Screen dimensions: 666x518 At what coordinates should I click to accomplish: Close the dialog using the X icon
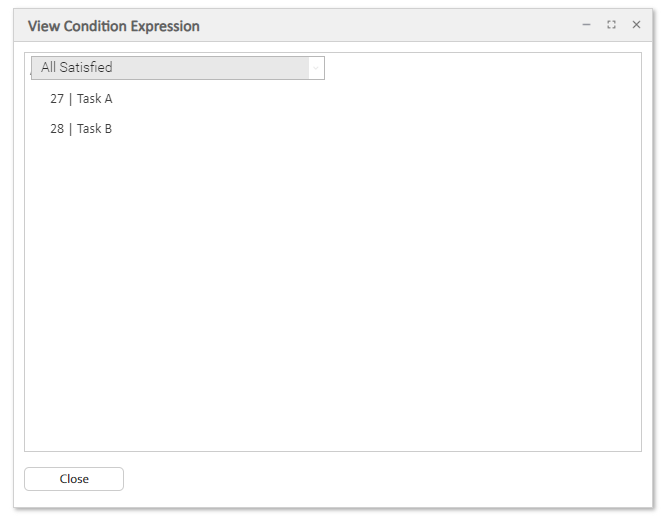point(636,25)
